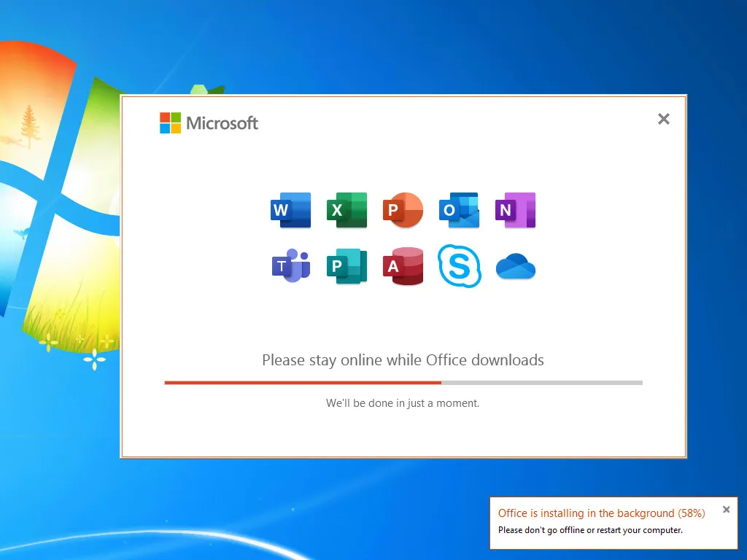747x560 pixels.
Task: Click the OneNote app icon
Action: 516,210
